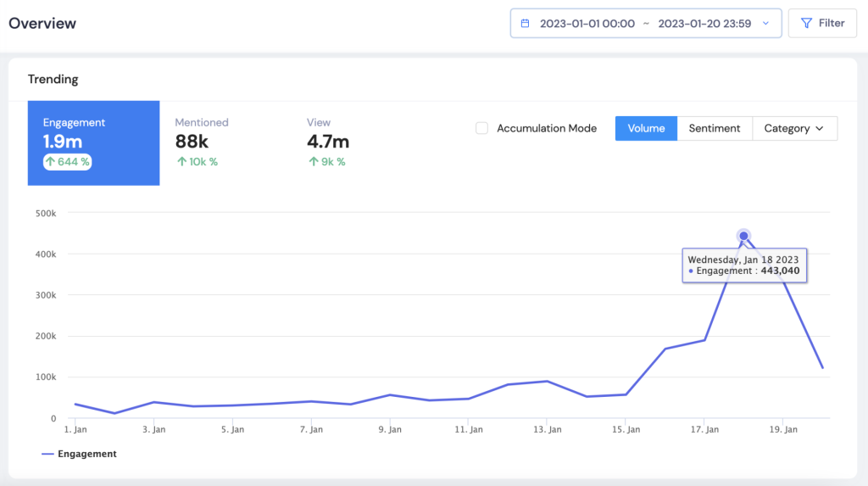Viewport: 868px width, 486px height.
Task: Expand the date range chevron
Action: point(765,24)
